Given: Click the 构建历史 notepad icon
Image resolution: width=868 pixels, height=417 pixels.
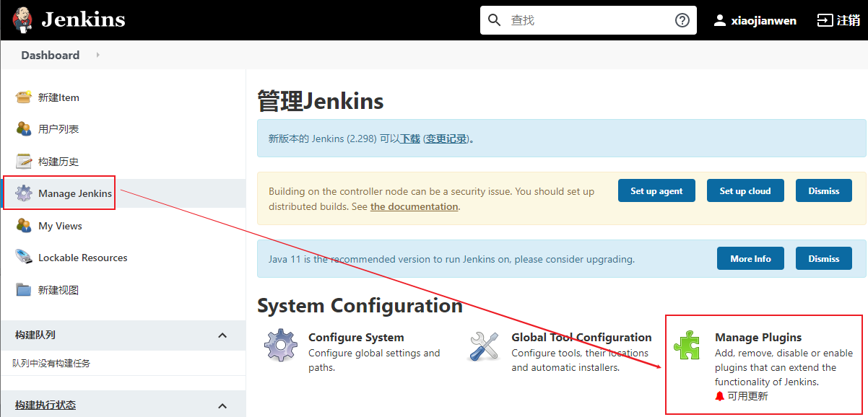Looking at the screenshot, I should click(24, 162).
